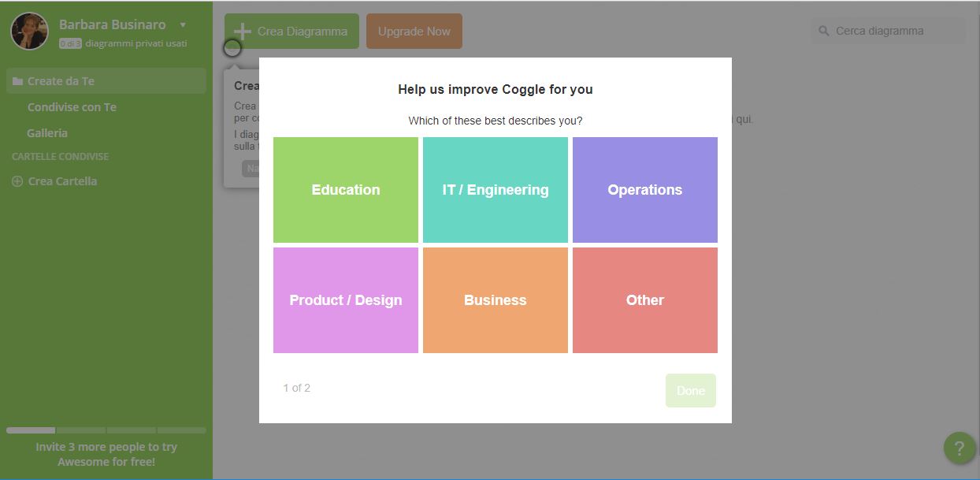The image size is (980, 480).
Task: Open the Galleria section
Action: pyautogui.click(x=47, y=133)
